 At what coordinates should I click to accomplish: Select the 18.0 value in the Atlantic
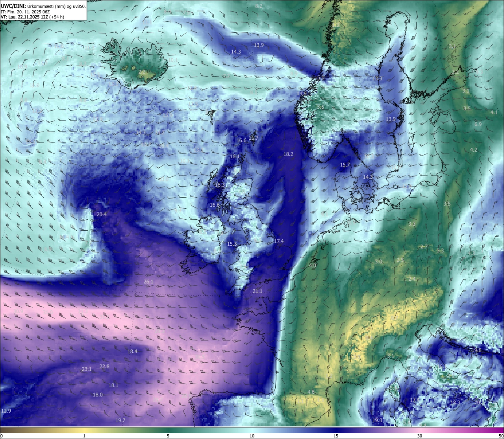click(x=98, y=395)
